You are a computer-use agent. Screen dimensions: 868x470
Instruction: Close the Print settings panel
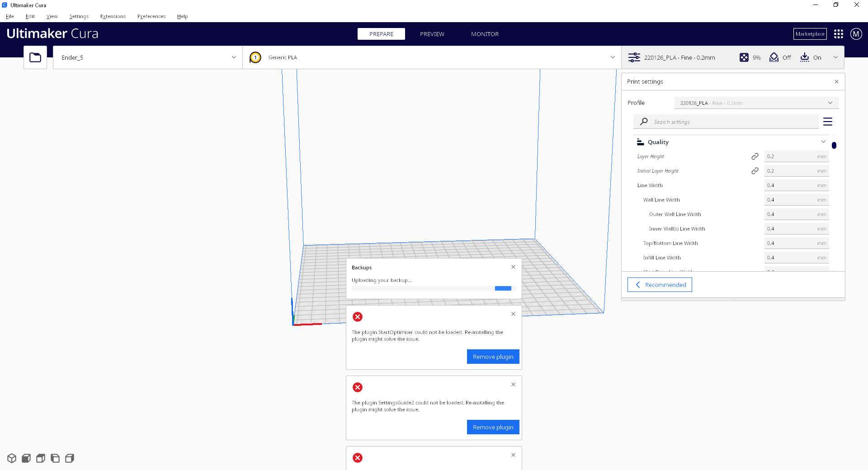(x=836, y=82)
